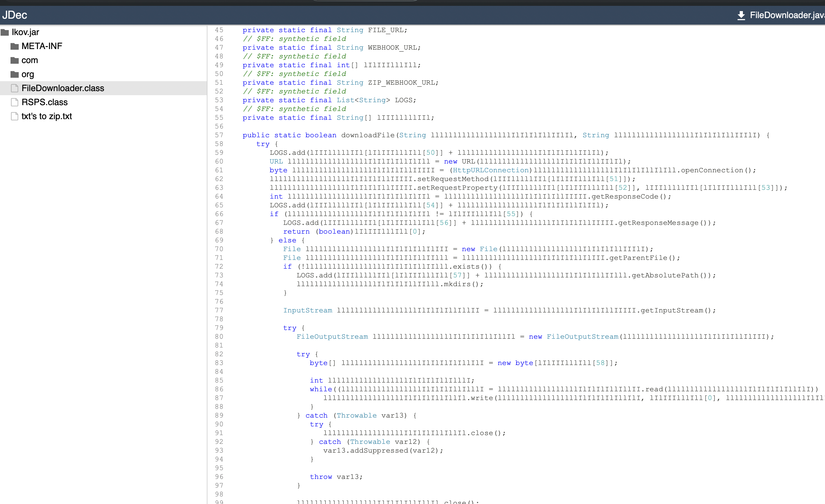Viewport: 825px width, 504px height.
Task: Open RSPS.class in the viewer
Action: click(x=44, y=102)
